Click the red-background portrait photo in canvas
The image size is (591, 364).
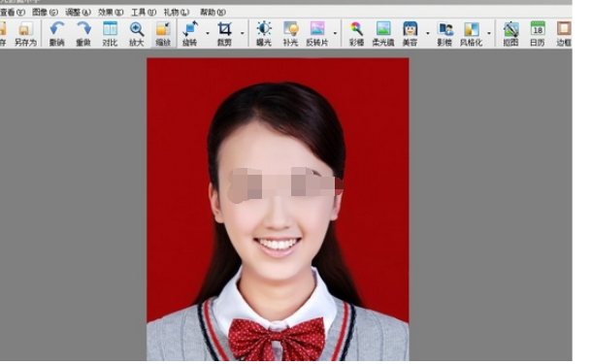click(x=278, y=209)
